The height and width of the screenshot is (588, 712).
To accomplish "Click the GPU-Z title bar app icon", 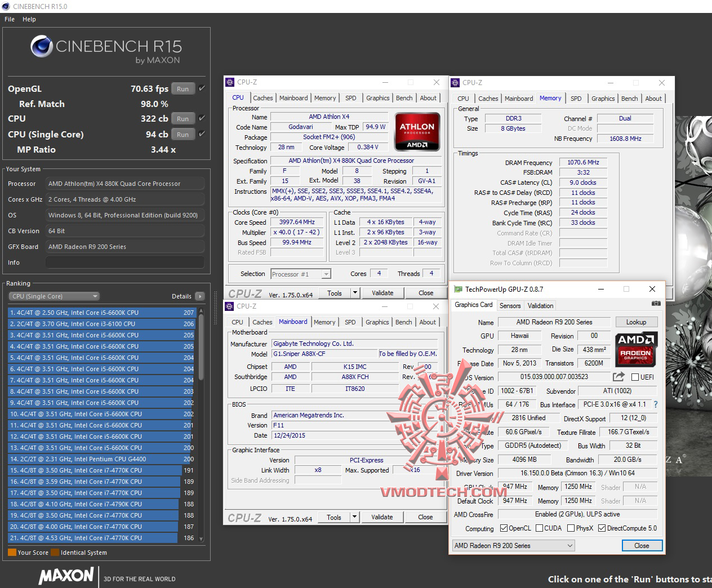I will [x=459, y=289].
